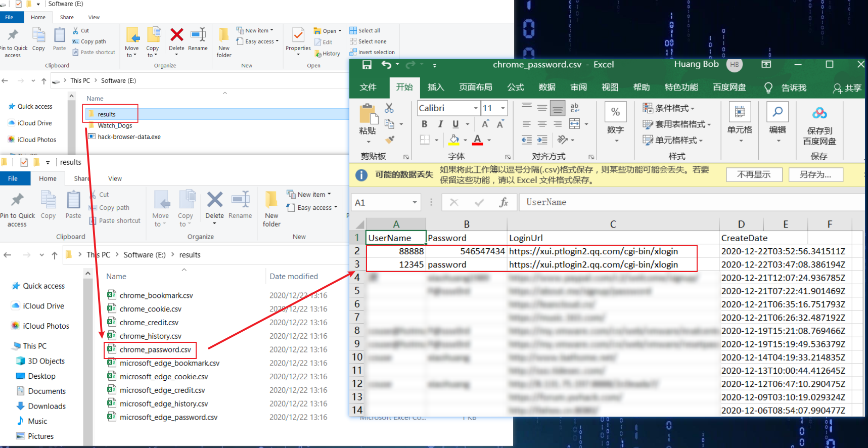Viewport: 868px width, 448px height.
Task: Click Invert selection in Explorer ribbon
Action: (376, 52)
